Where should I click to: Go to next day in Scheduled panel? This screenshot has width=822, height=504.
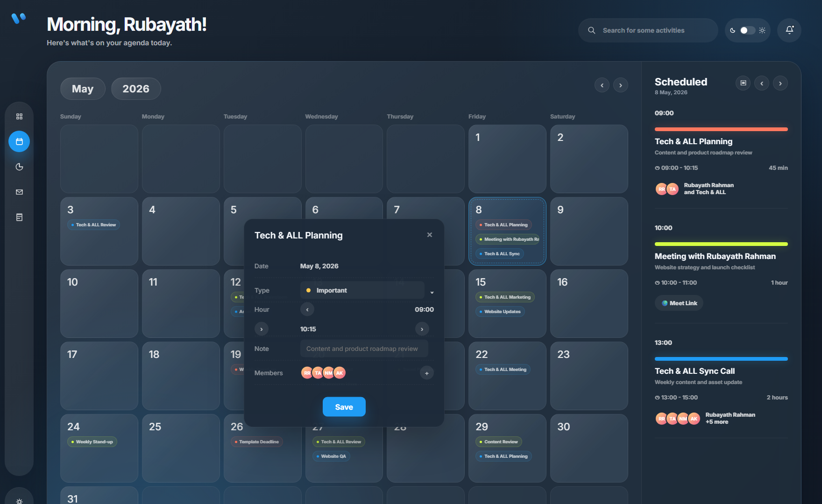780,83
